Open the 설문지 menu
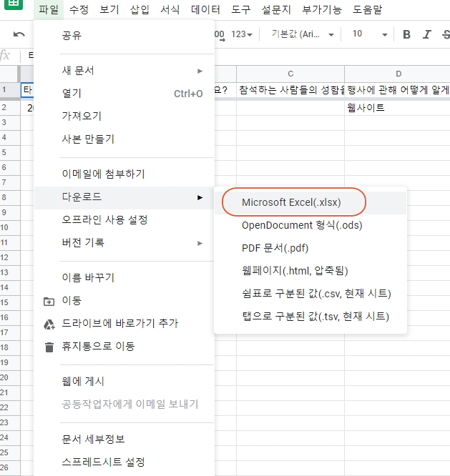The width and height of the screenshot is (450, 476). pos(276,10)
